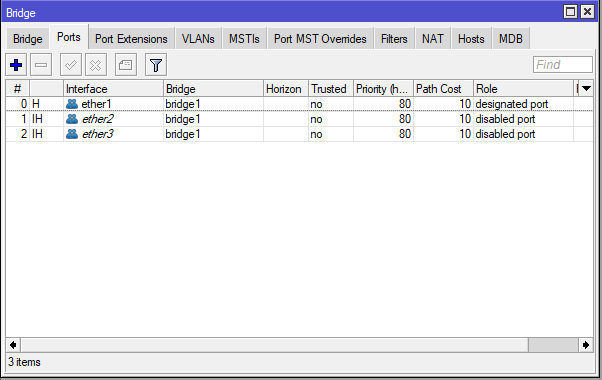The height and width of the screenshot is (380, 602).
Task: Click the Enable checkmark button
Action: 71,65
